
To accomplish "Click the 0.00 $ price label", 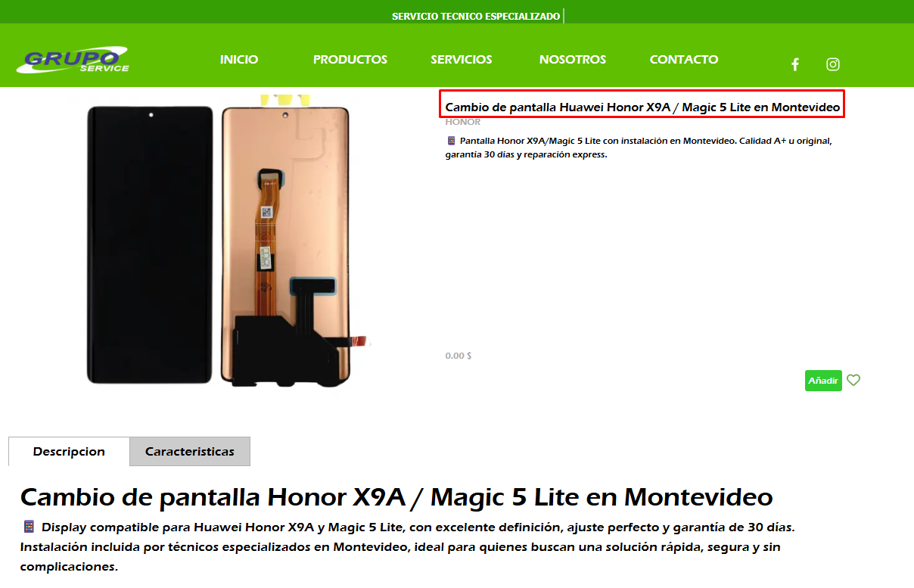I will [x=459, y=356].
